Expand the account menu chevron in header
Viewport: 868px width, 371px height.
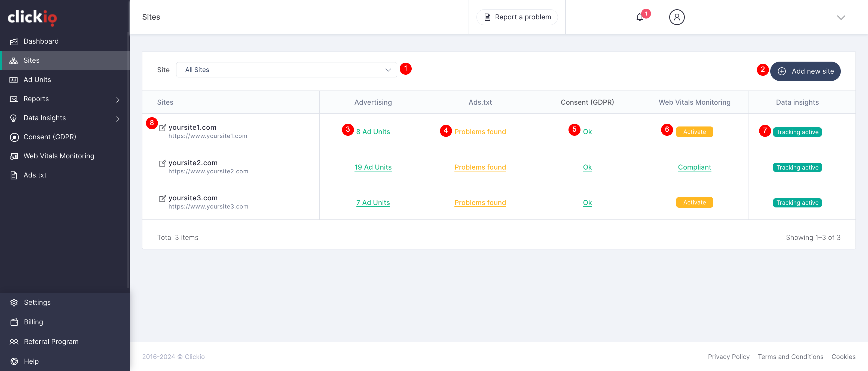coord(841,17)
